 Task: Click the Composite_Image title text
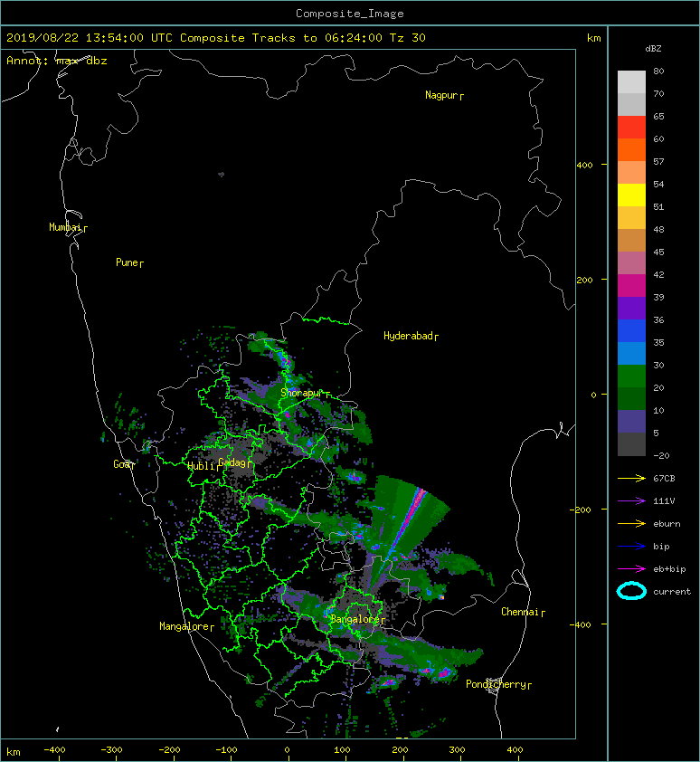350,14
